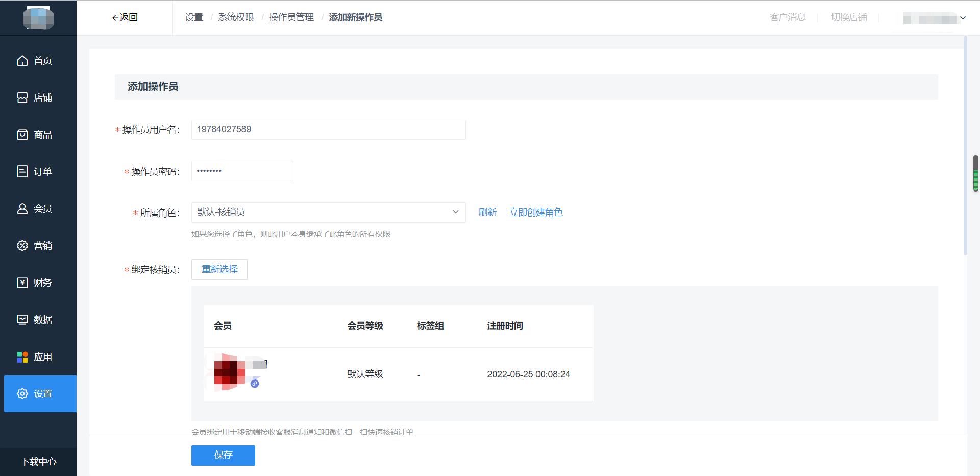980x476 pixels.
Task: Open the Marketing (营销) badge icon
Action: coord(22,246)
